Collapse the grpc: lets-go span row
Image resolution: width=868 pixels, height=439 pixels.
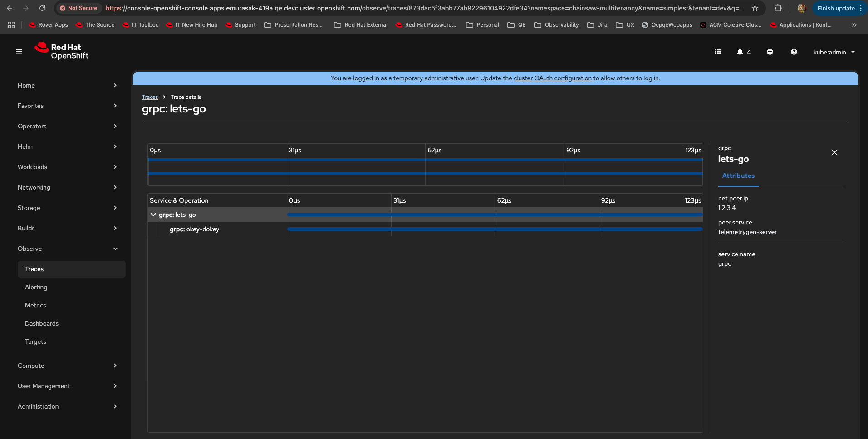tap(153, 215)
